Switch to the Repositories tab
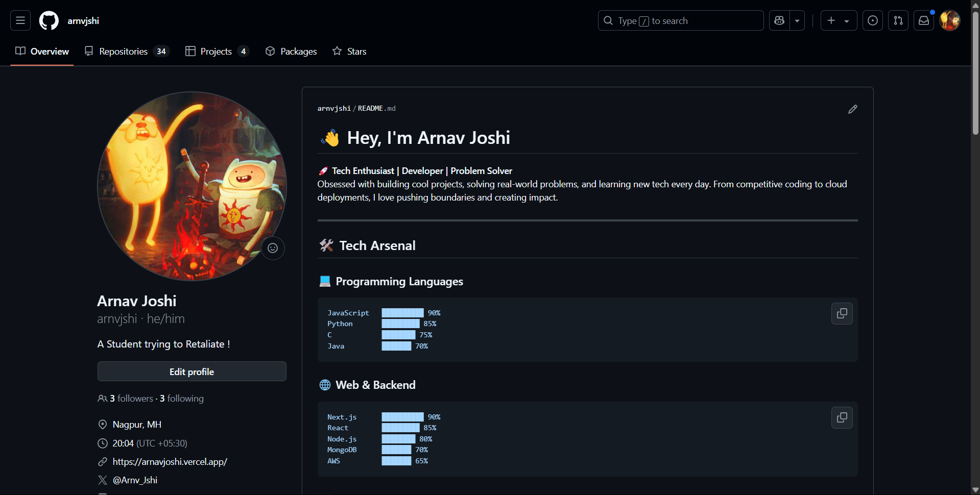980x495 pixels. [123, 51]
